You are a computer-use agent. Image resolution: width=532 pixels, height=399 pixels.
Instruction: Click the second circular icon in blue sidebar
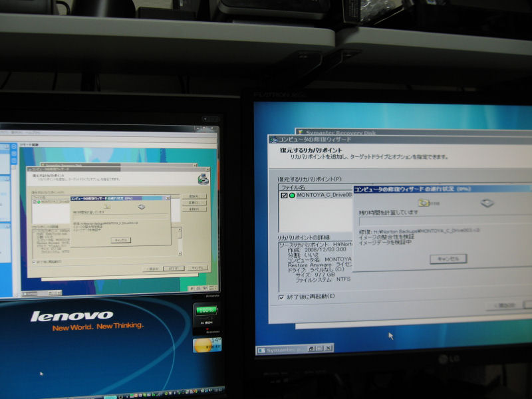click(14, 154)
